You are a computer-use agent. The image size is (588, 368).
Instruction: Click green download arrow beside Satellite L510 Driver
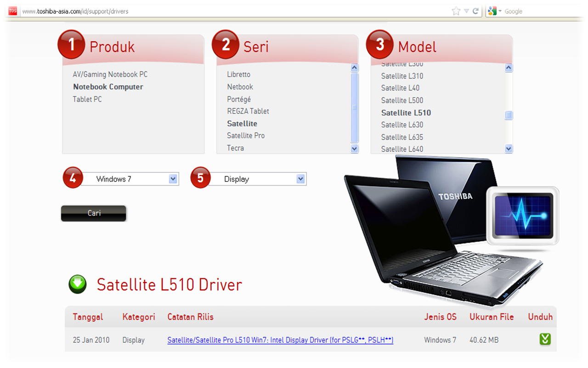click(78, 284)
